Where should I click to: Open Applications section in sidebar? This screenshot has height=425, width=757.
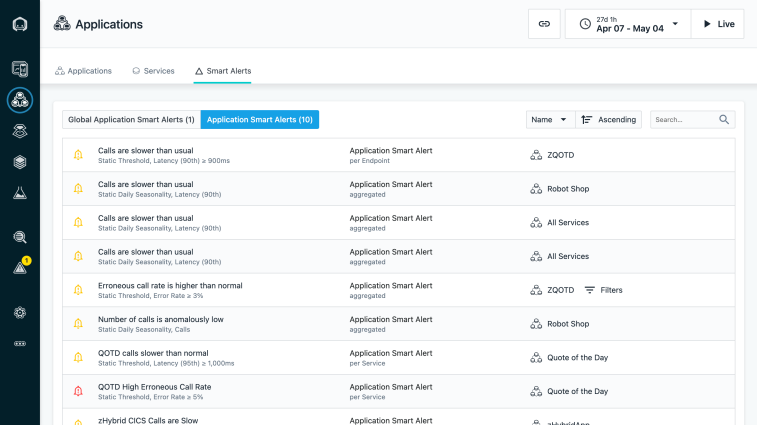tap(20, 100)
